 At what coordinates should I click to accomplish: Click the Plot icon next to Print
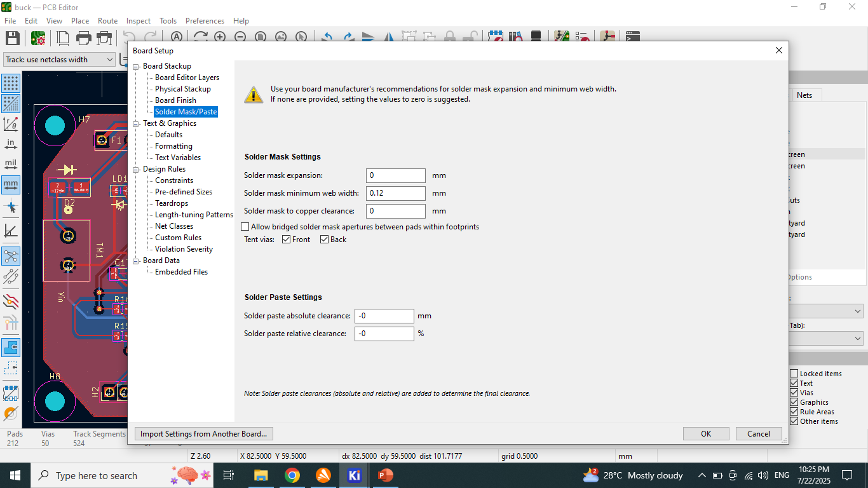click(x=104, y=38)
